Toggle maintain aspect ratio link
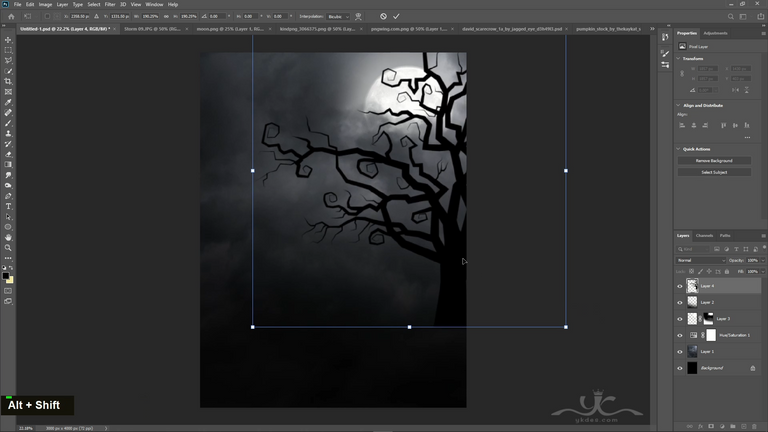 point(166,16)
